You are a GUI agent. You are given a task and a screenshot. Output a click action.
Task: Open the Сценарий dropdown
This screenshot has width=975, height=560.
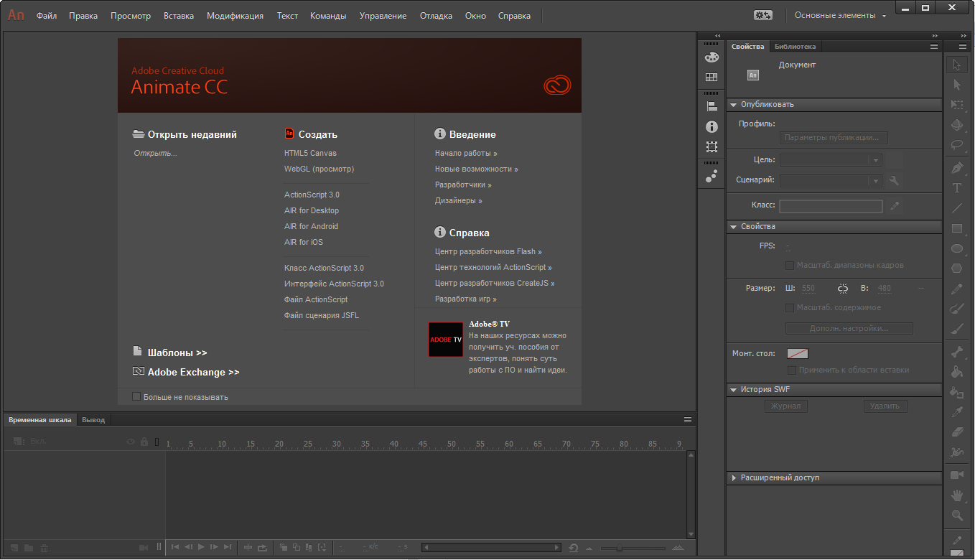(x=831, y=181)
